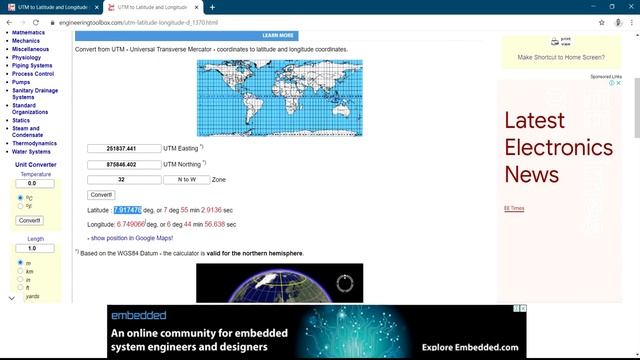
Task: Go back with the browser back arrow
Action: click(9, 22)
